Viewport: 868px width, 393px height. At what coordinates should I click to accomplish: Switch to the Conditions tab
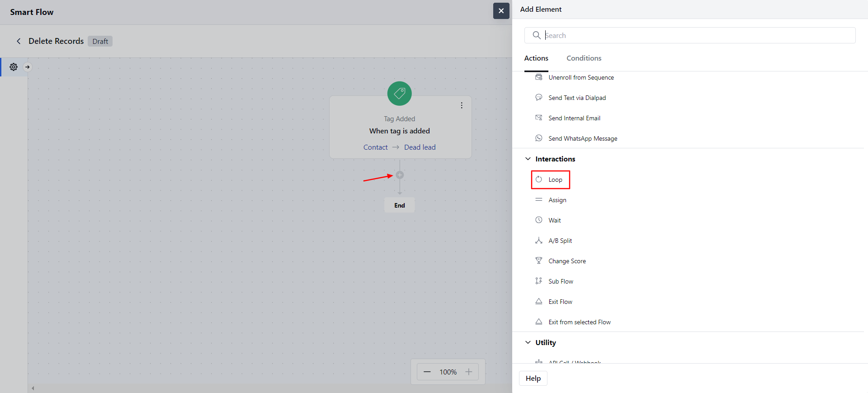584,58
